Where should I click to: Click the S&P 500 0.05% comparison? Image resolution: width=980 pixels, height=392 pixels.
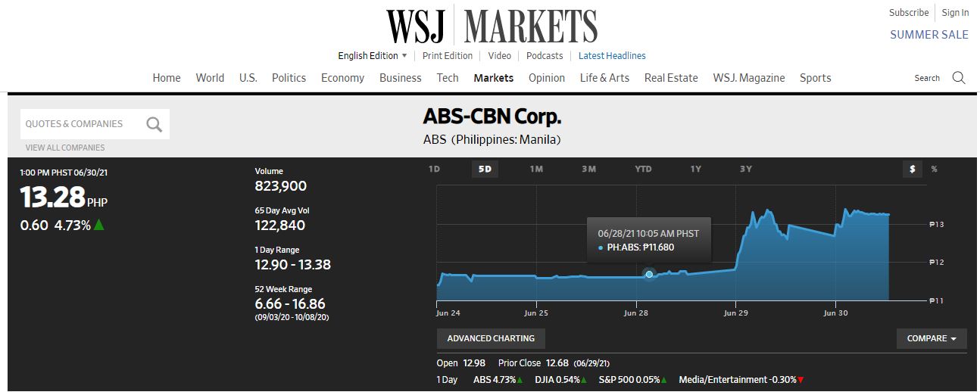(634, 380)
